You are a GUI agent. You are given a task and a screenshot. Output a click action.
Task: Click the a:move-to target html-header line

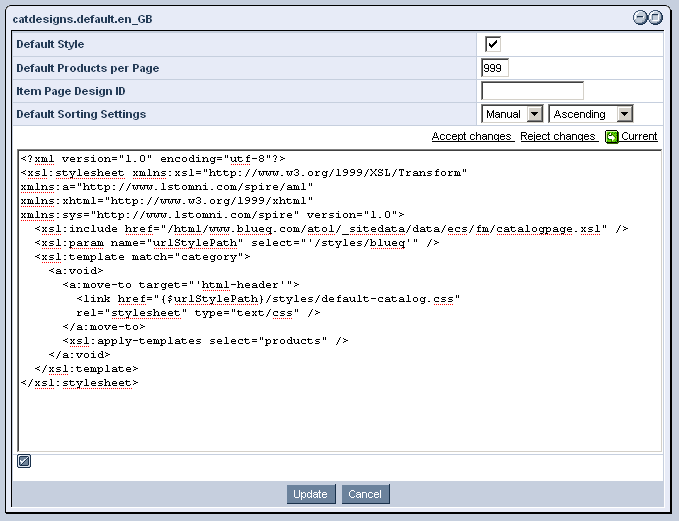click(181, 285)
